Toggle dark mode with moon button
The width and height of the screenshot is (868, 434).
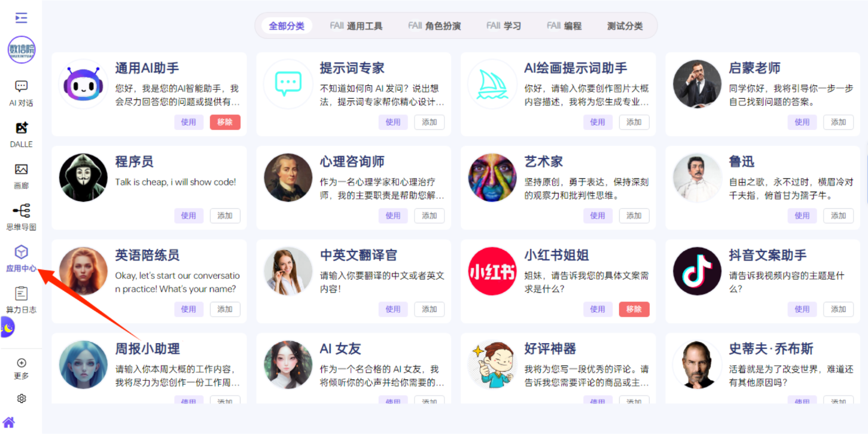click(7, 327)
